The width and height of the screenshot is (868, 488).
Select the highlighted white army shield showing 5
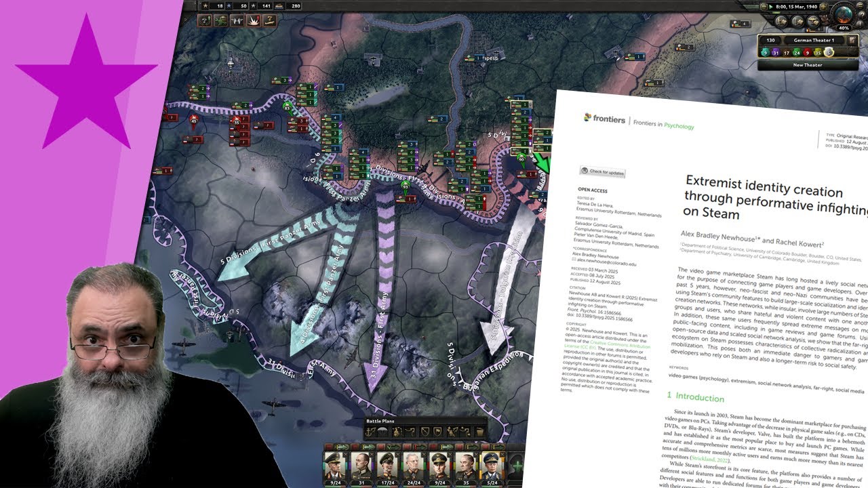829,53
